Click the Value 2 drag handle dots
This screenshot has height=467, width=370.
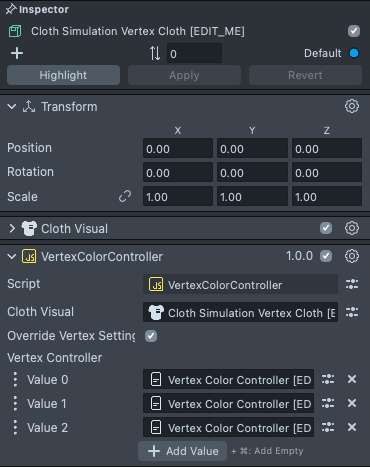pyautogui.click(x=15, y=427)
